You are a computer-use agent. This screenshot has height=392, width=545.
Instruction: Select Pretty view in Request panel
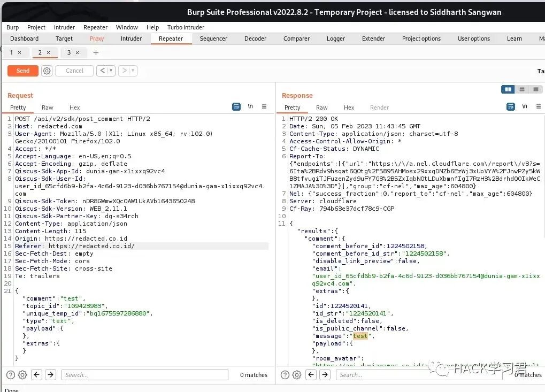18,107
